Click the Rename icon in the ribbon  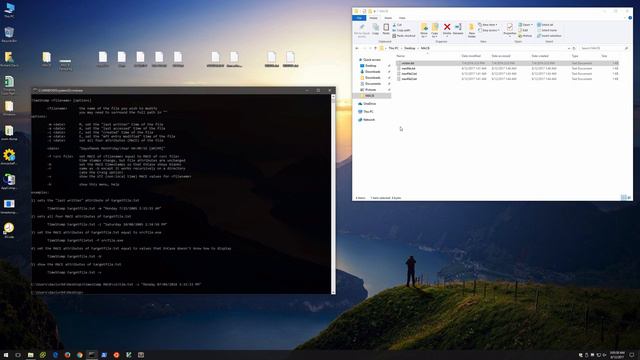pos(458,29)
